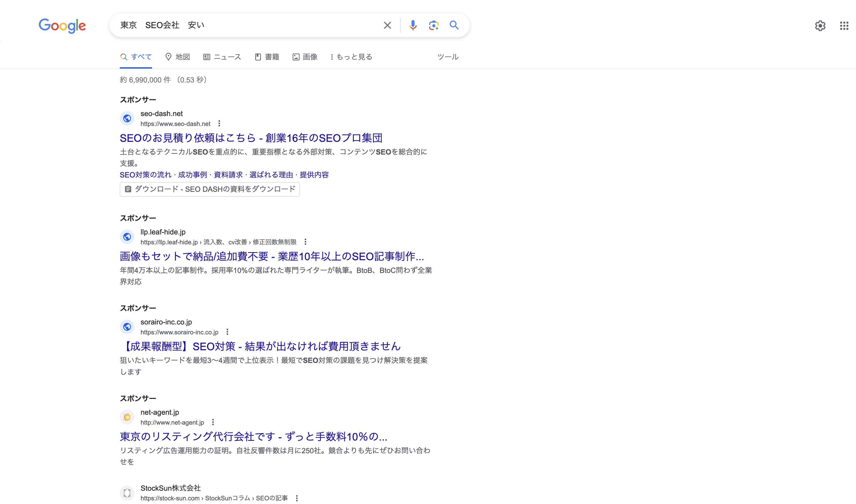This screenshot has width=856, height=504.
Task: Open the three-dot menu beside seo-dash.net URL
Action: point(219,124)
